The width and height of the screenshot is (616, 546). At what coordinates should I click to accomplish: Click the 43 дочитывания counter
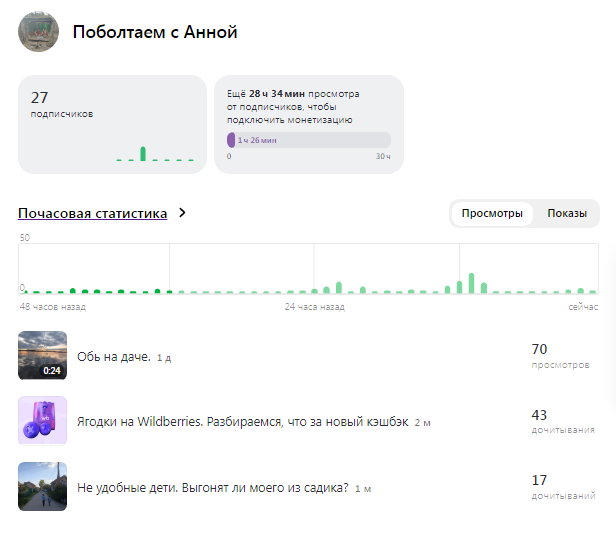563,421
